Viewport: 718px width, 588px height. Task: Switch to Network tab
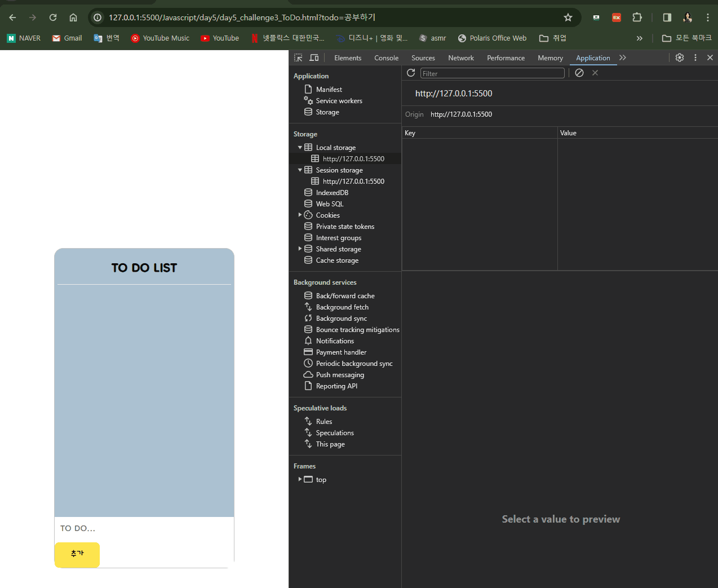click(x=461, y=58)
